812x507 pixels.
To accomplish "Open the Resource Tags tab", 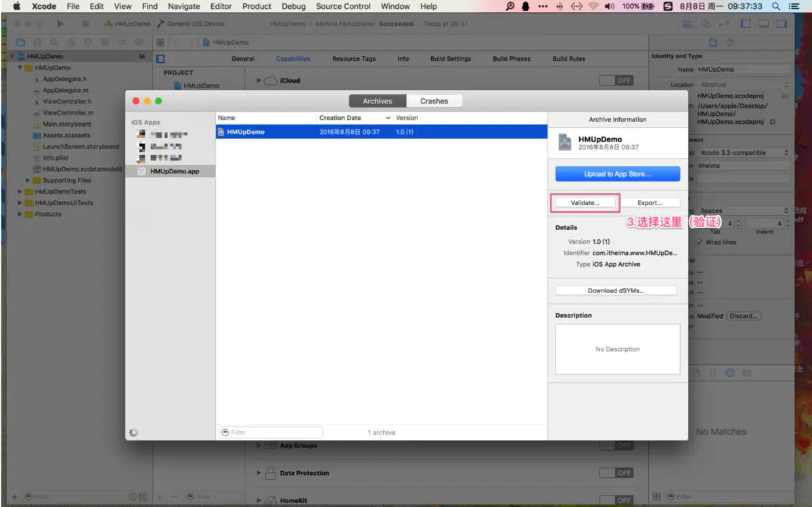I will [354, 59].
